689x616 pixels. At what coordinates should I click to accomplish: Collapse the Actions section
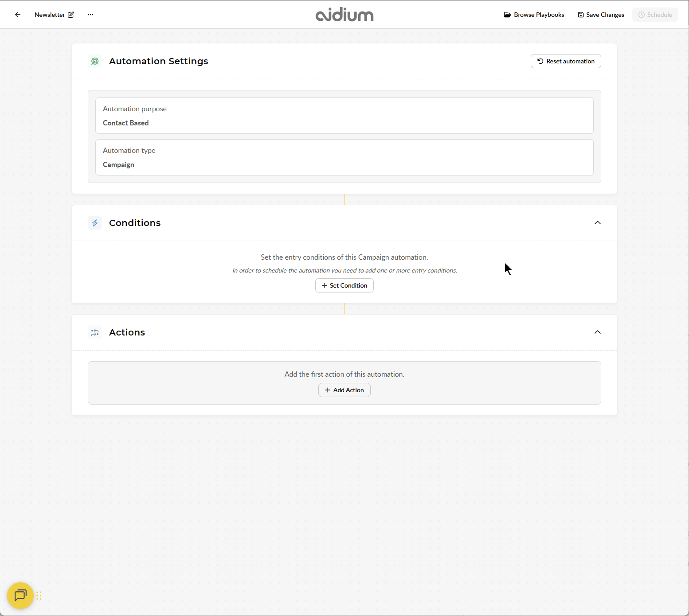tap(597, 332)
